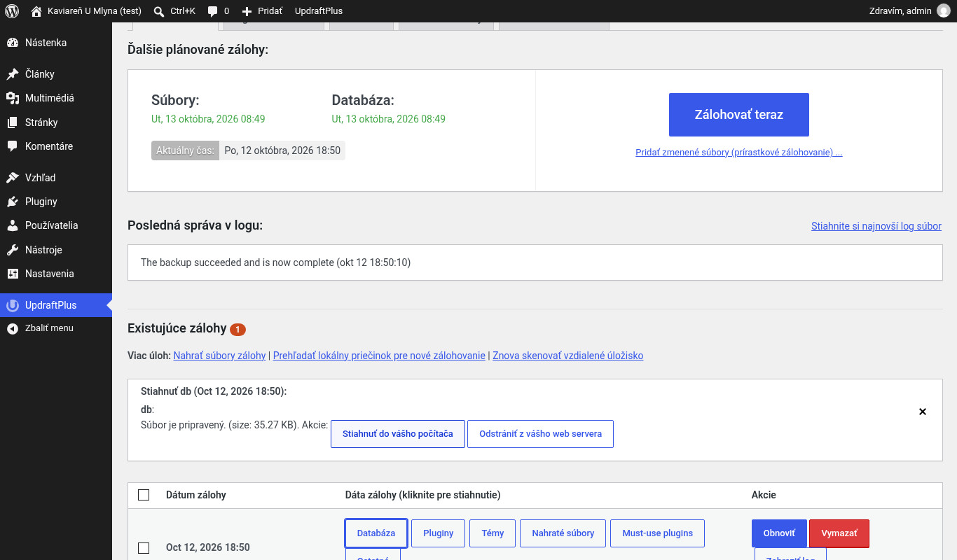The image size is (957, 560).
Task: Click Stiahnite si najnovší log súbor link
Action: [876, 226]
